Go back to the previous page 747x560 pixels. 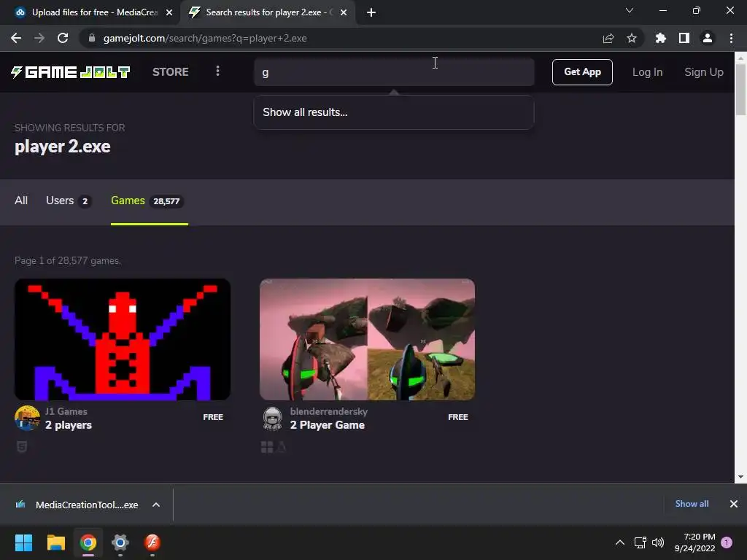[16, 38]
